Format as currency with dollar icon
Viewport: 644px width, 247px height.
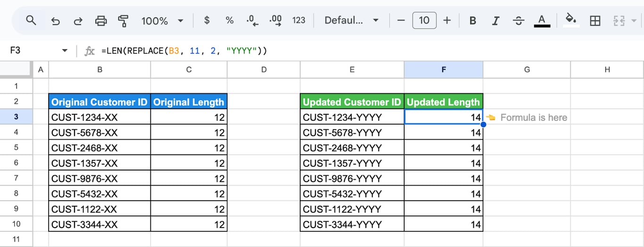click(207, 20)
